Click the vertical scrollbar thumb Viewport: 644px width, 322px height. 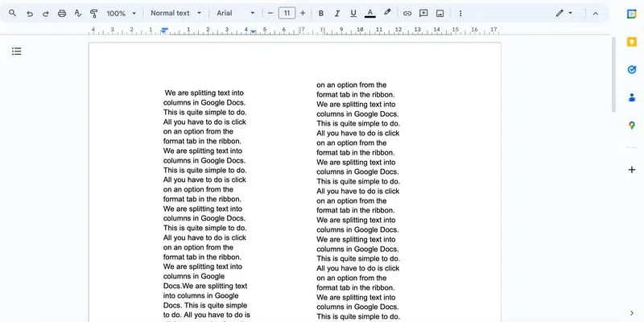click(x=613, y=74)
